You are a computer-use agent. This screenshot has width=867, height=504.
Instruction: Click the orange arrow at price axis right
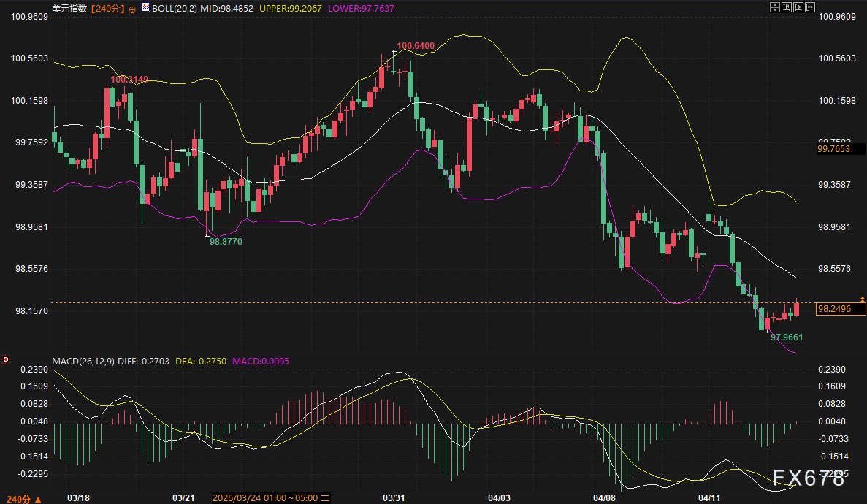click(x=863, y=299)
